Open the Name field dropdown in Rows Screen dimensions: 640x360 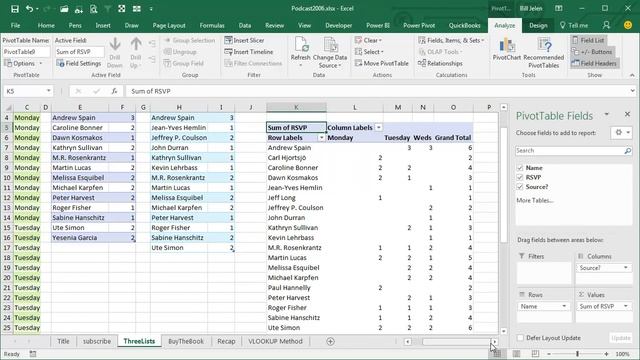click(x=564, y=306)
